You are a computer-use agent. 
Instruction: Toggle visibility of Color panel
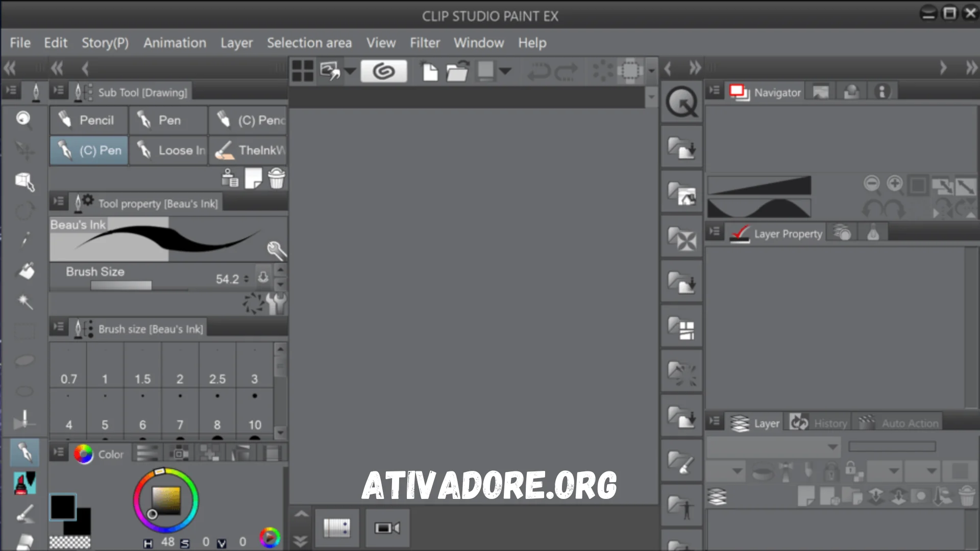click(59, 454)
